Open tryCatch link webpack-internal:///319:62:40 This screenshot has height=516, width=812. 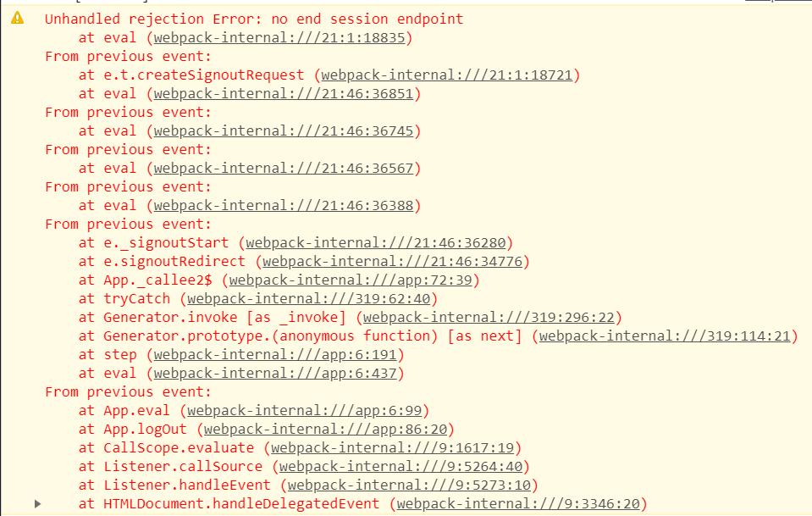(309, 299)
